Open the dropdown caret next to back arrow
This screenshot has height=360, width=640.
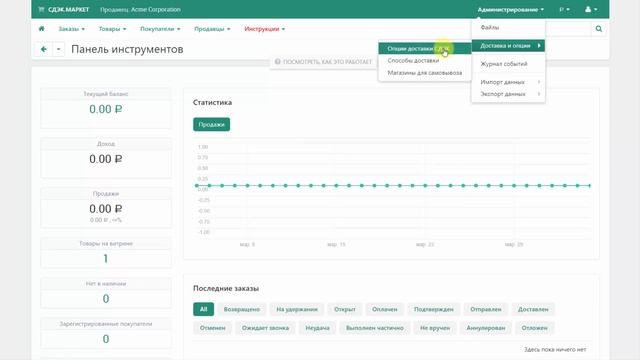[59, 49]
